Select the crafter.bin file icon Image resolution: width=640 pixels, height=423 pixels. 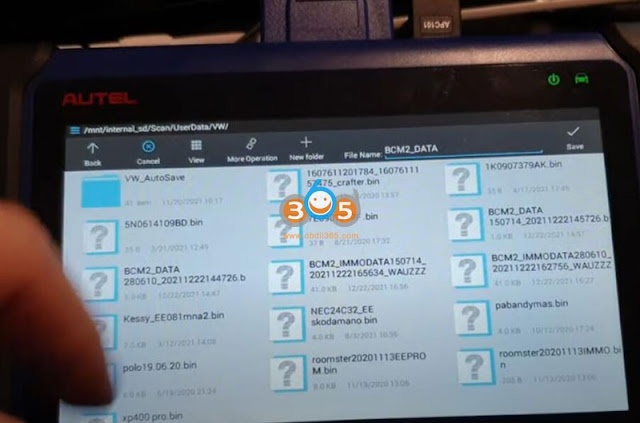pyautogui.click(x=284, y=186)
